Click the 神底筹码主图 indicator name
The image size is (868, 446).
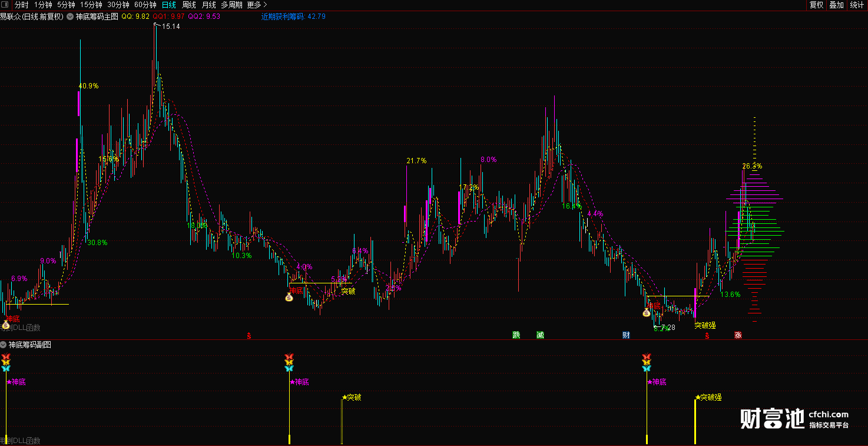(97, 16)
